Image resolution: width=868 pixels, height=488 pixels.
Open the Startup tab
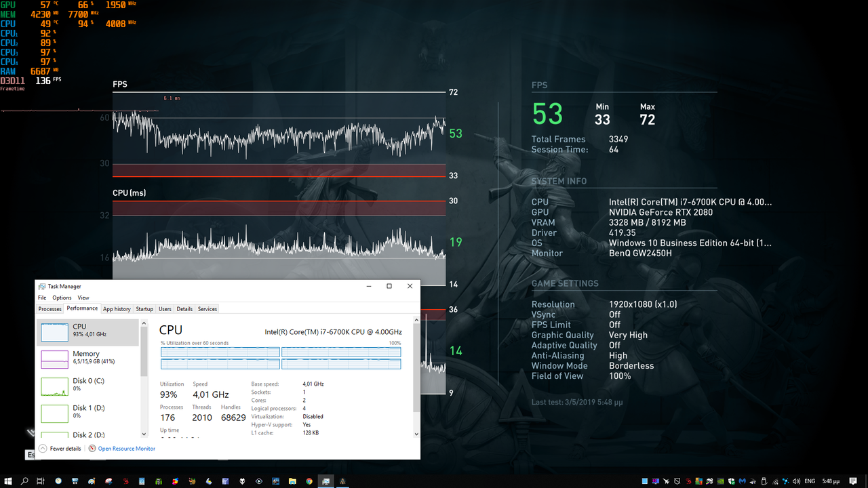tap(144, 309)
